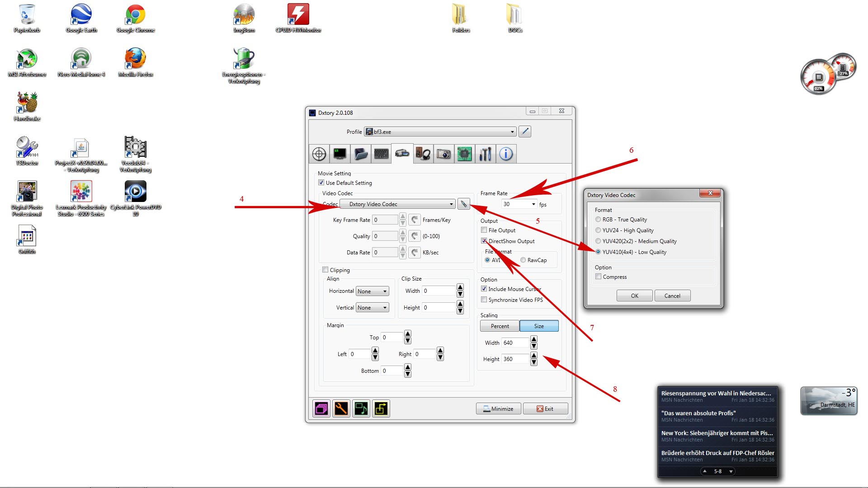868x488 pixels.
Task: Click the codec configuration wrench button
Action: click(463, 204)
